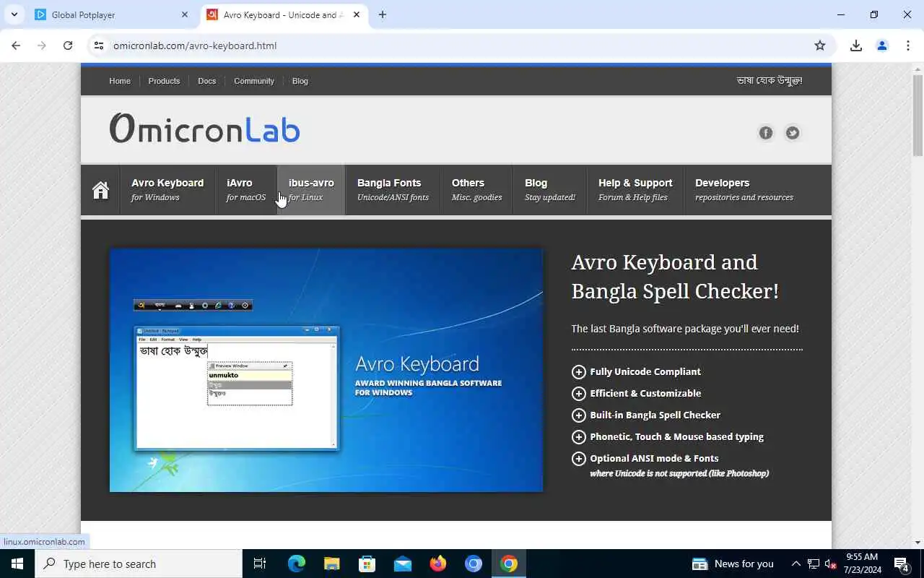Open new tab with plus button
924x578 pixels.
[383, 14]
